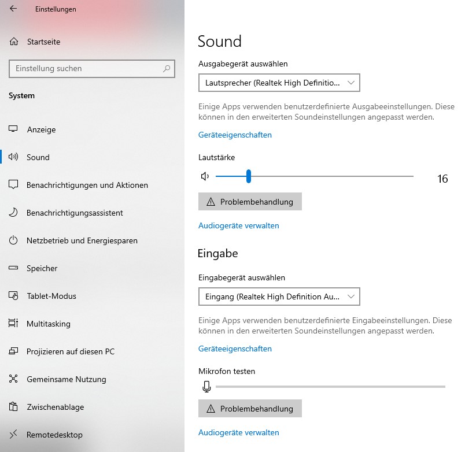Click the Anzeige monitor icon

[13, 129]
